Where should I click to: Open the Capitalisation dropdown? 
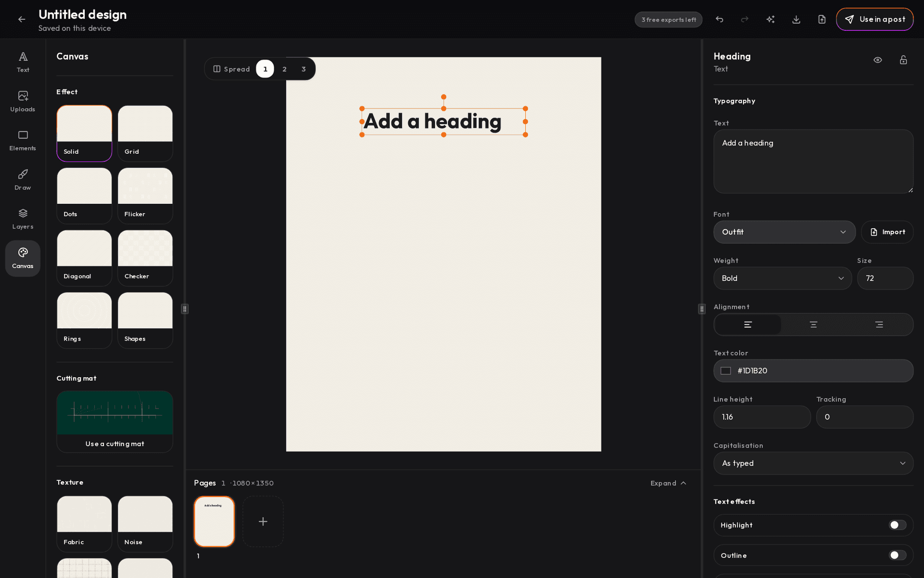click(813, 463)
